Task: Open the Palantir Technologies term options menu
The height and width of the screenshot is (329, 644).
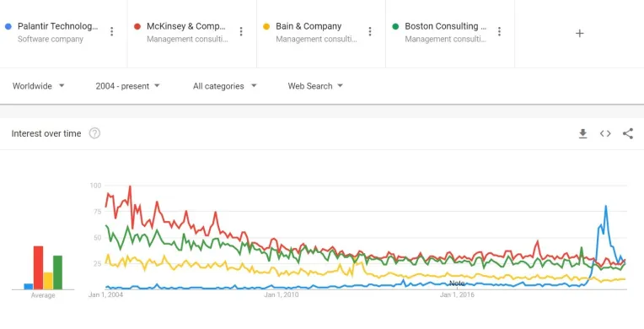Action: tap(112, 32)
